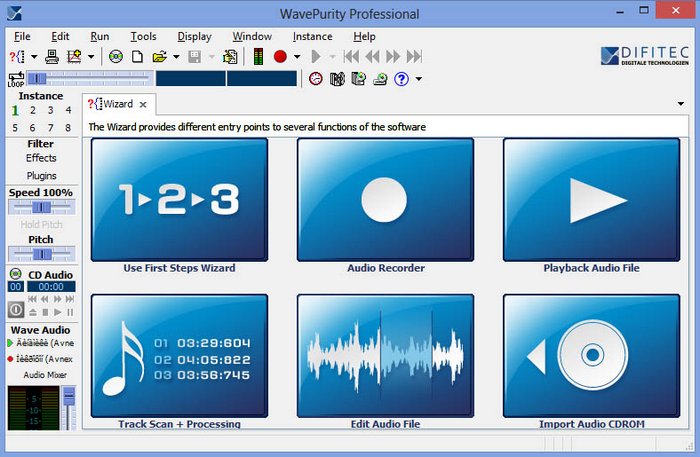Click the red Record button in toolbar
The height and width of the screenshot is (457, 700).
[x=280, y=57]
